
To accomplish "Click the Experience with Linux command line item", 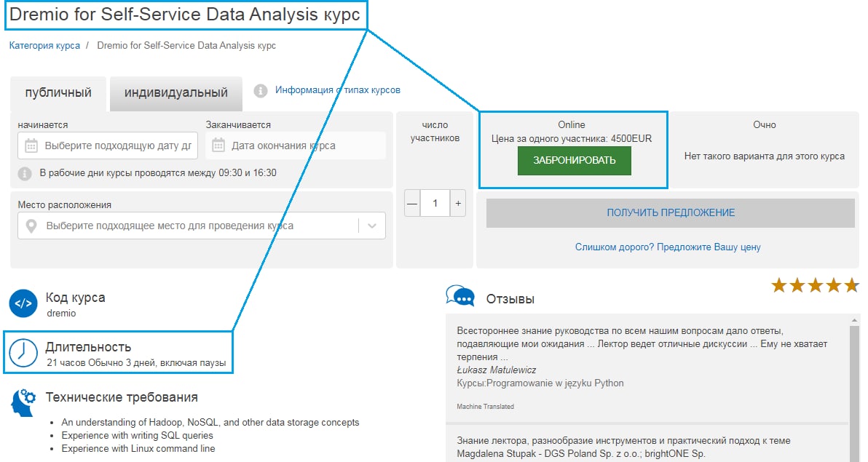I will coord(138,449).
